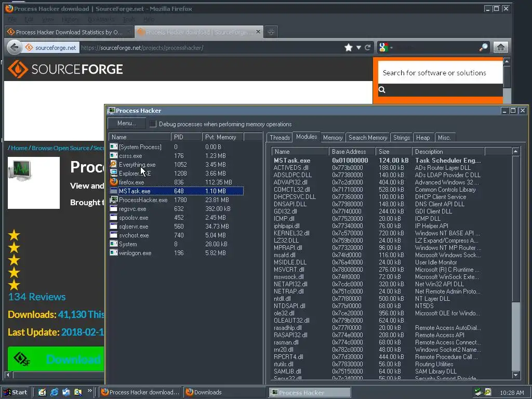This screenshot has width=532, height=399.
Task: Select the KERNEL32.dll module row
Action: (x=377, y=233)
